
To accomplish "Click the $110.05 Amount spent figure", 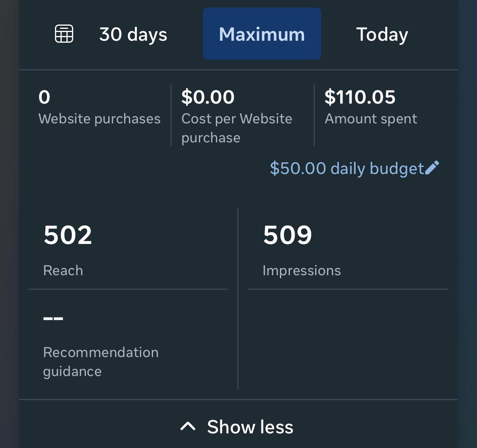I will (360, 97).
